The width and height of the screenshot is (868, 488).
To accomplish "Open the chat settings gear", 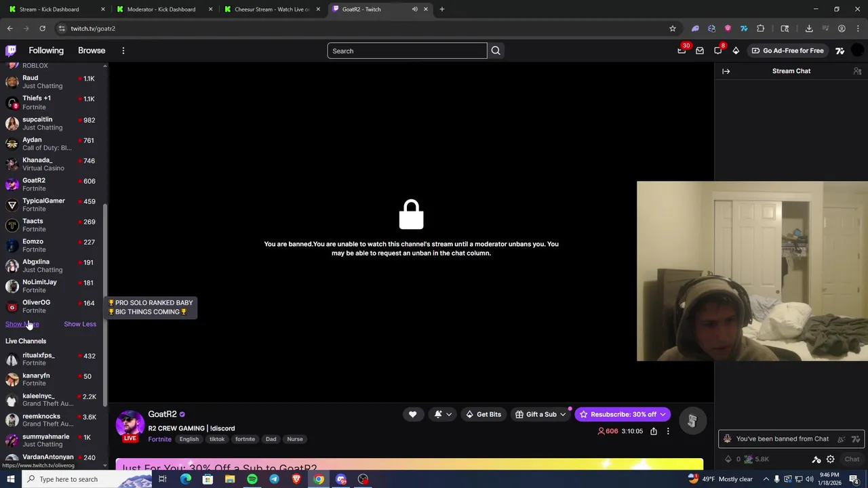I will (x=830, y=460).
